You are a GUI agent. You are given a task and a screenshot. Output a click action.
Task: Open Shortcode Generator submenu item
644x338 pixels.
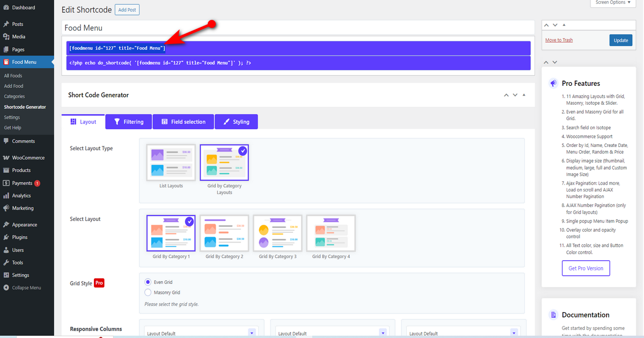pyautogui.click(x=25, y=107)
